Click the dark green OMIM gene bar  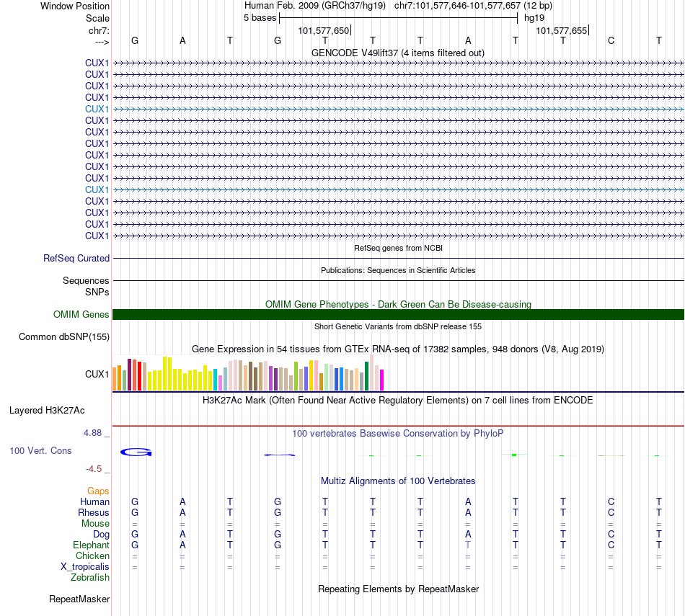click(x=398, y=314)
